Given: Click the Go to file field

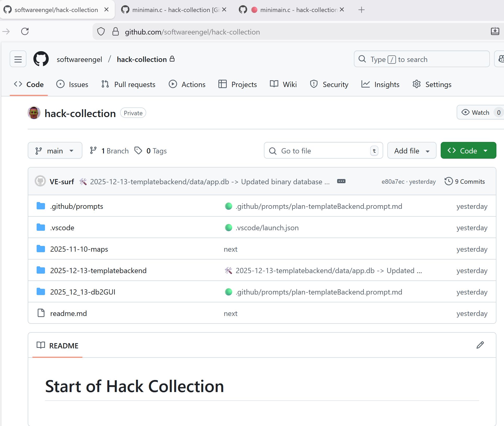Looking at the screenshot, I should (x=323, y=151).
